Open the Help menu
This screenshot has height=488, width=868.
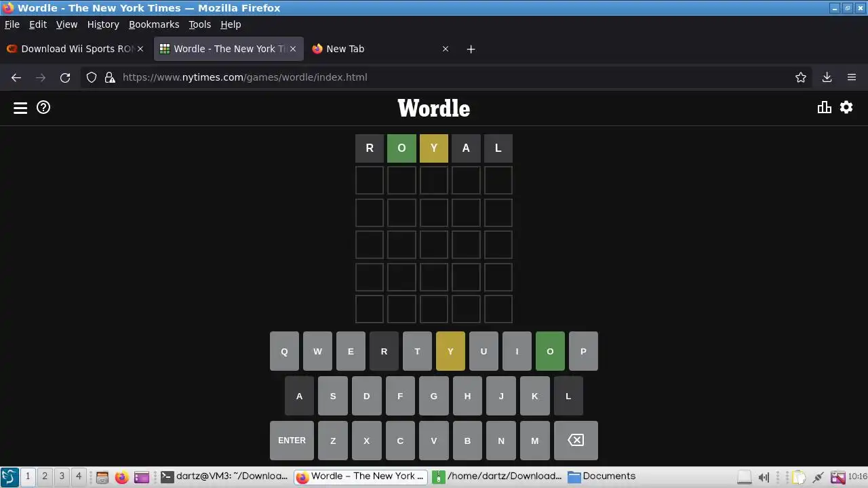click(x=231, y=24)
